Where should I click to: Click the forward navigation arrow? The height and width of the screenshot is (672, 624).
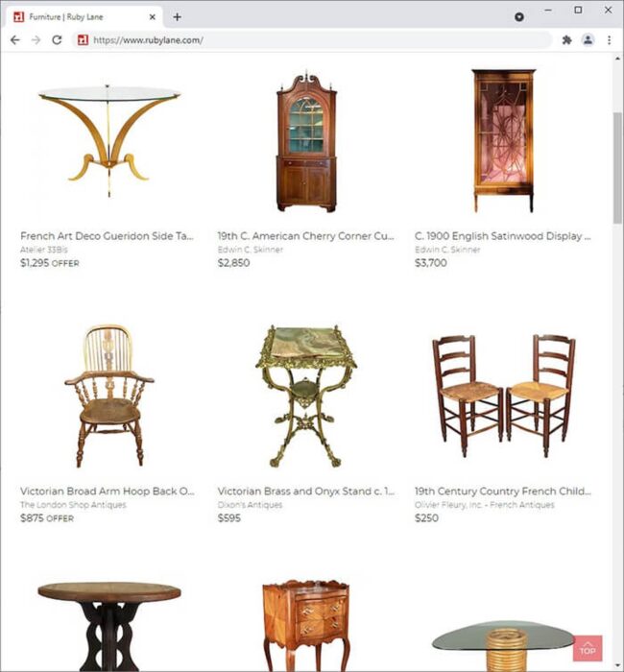pyautogui.click(x=36, y=40)
